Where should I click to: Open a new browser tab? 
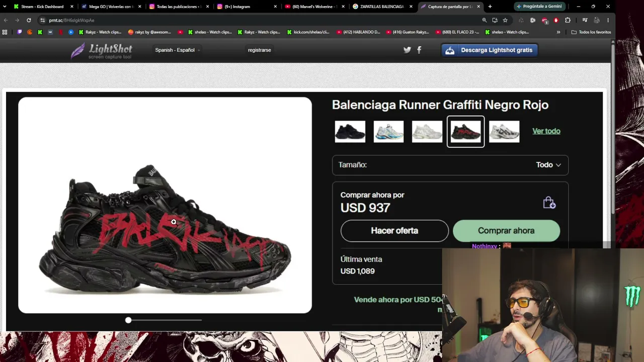(x=490, y=7)
